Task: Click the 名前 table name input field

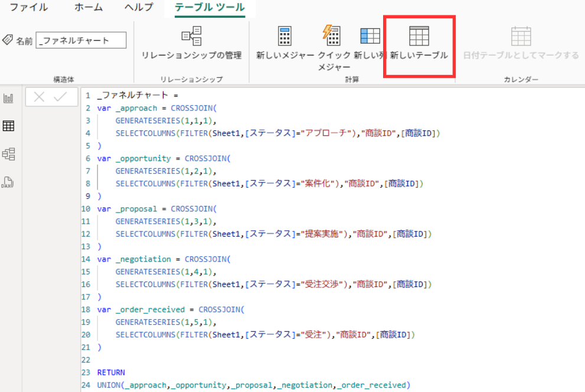Action: (81, 40)
